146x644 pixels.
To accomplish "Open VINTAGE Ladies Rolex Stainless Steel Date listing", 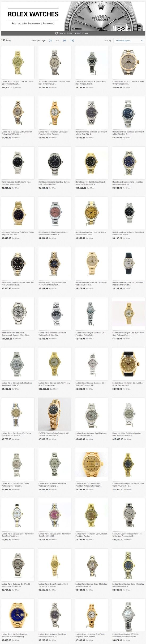I will (x=54, y=83).
